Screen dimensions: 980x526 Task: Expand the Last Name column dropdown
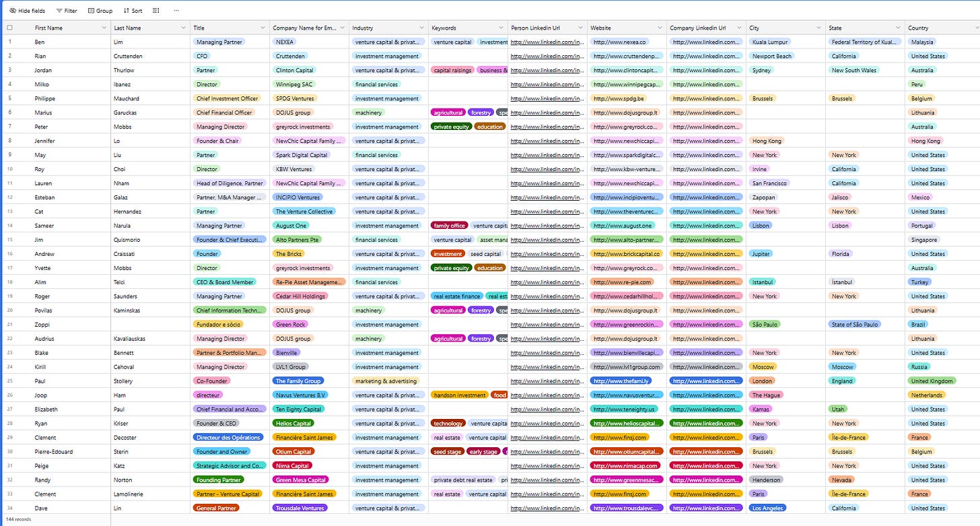pyautogui.click(x=183, y=28)
